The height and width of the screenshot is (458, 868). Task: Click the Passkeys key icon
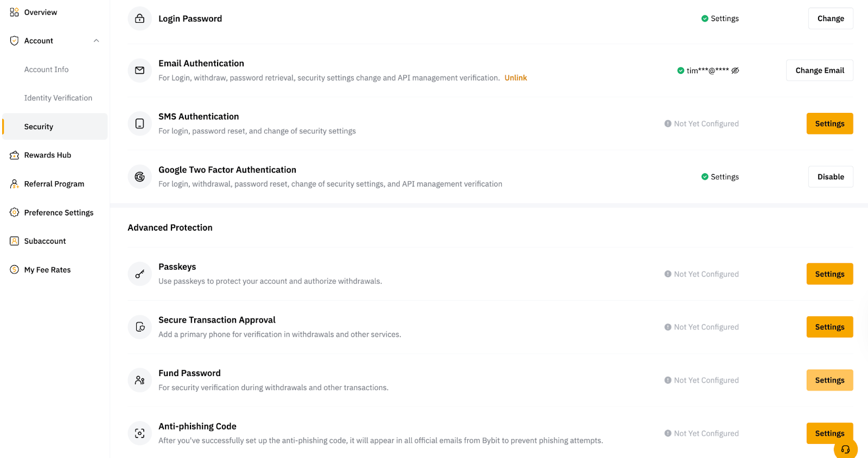tap(139, 274)
